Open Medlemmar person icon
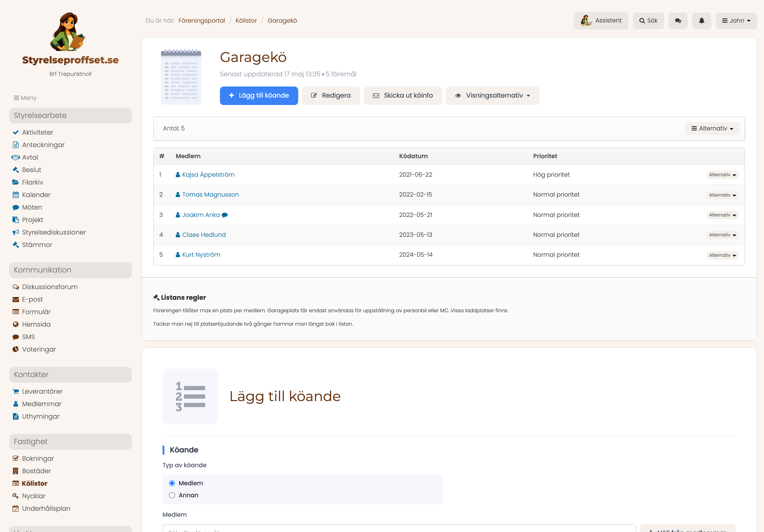 (x=16, y=404)
